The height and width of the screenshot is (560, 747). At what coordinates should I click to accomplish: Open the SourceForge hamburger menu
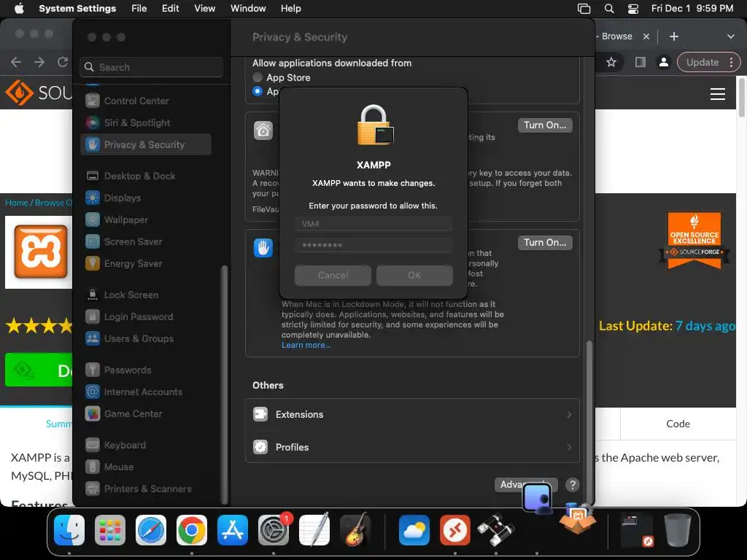point(718,94)
